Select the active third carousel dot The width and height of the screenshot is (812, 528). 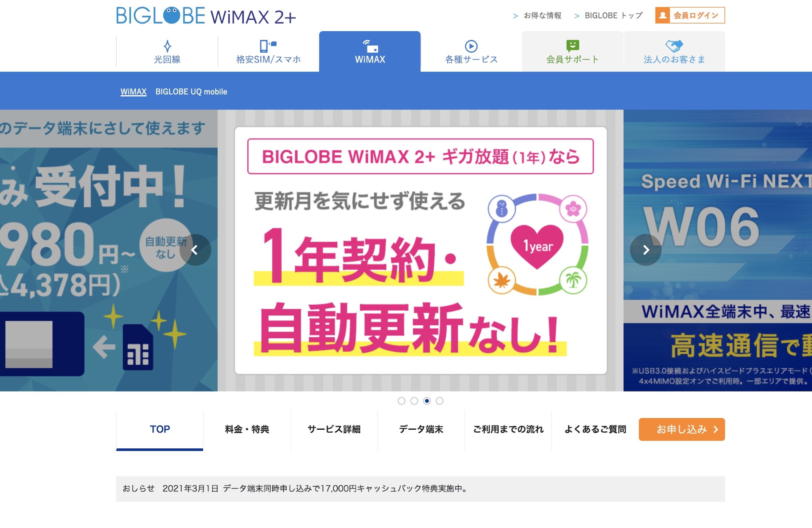tap(427, 401)
